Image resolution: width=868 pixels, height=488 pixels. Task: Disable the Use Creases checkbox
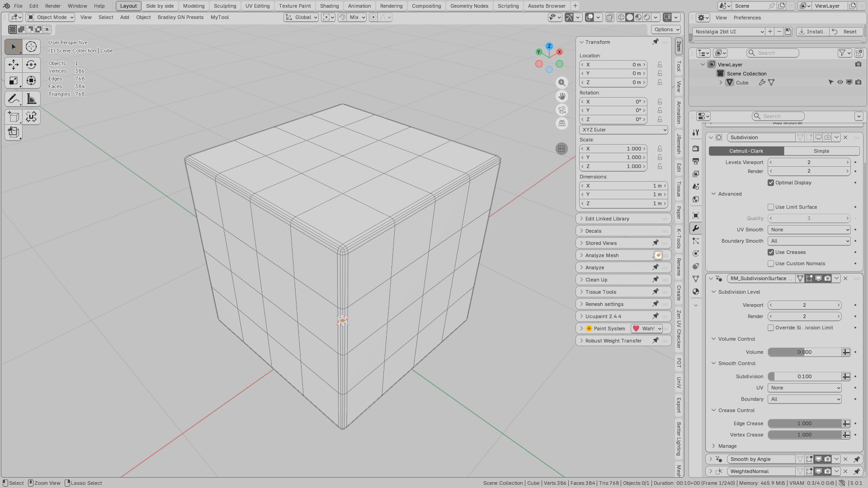771,252
